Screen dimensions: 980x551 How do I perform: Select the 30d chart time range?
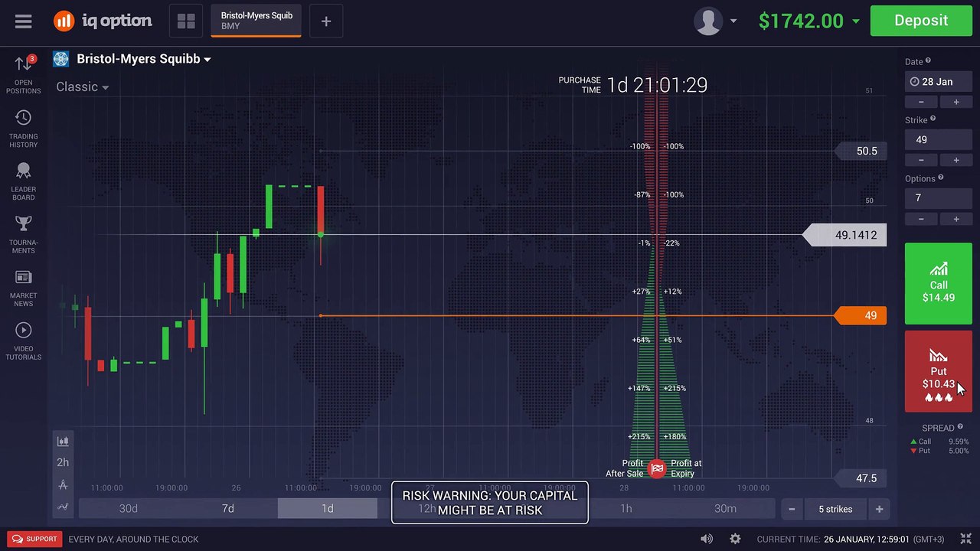129,509
